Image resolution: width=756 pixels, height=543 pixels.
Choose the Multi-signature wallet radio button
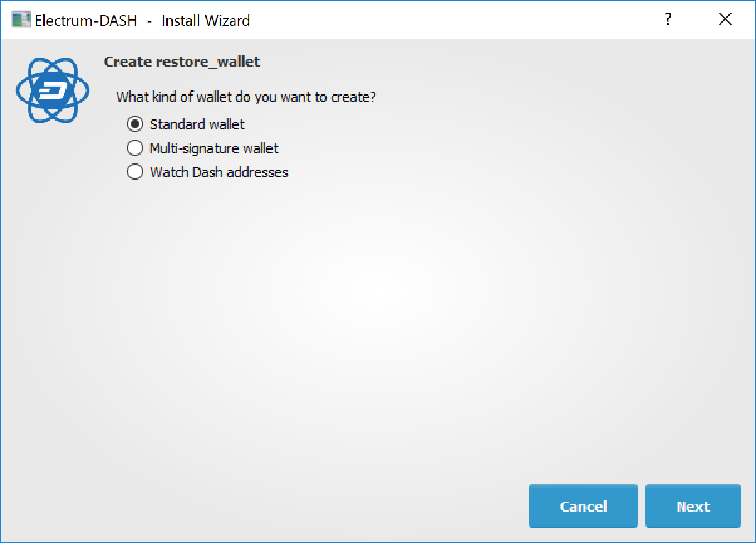coord(135,148)
